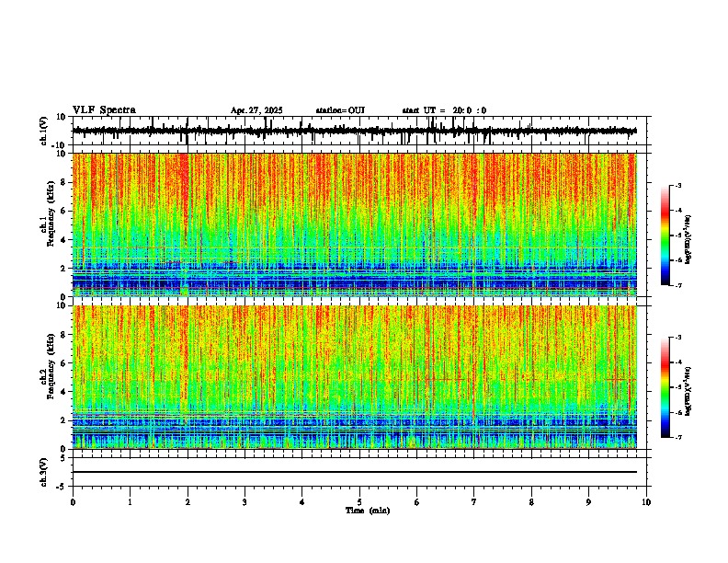
Task: Click the "-3" value on ch.1 color bar
Action: (x=678, y=185)
